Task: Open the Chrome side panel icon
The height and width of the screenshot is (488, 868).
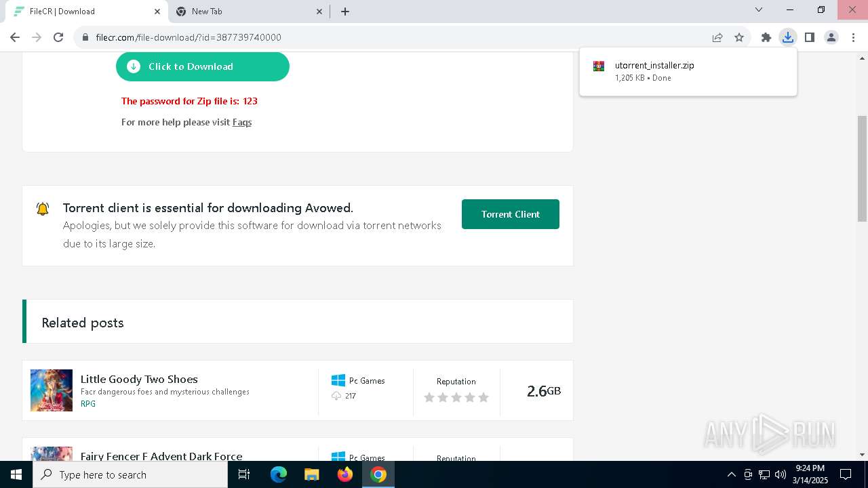Action: 809,37
